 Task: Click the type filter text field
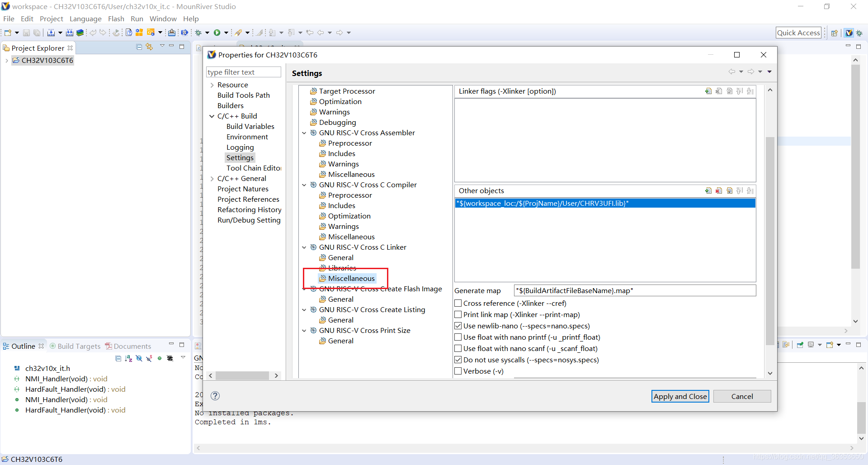click(244, 72)
